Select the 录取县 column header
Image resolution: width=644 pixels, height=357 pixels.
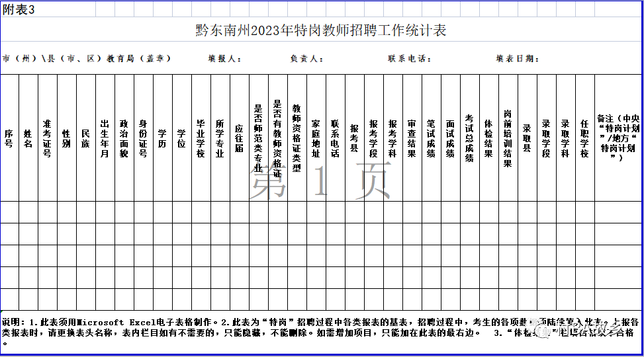(x=528, y=138)
